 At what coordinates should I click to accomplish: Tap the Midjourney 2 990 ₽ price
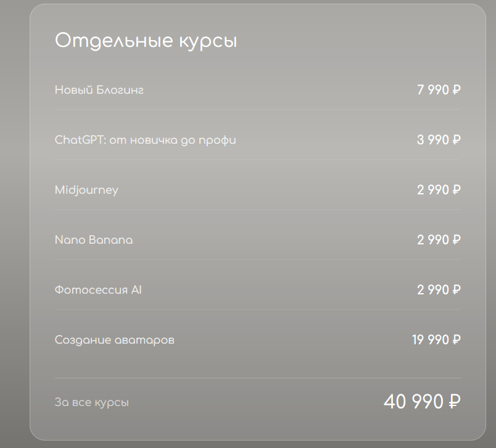[439, 190]
